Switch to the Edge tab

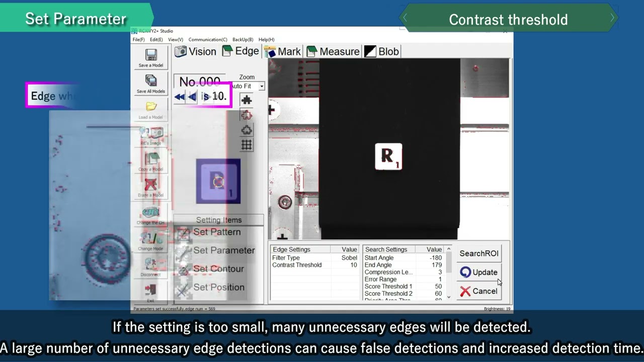point(240,51)
